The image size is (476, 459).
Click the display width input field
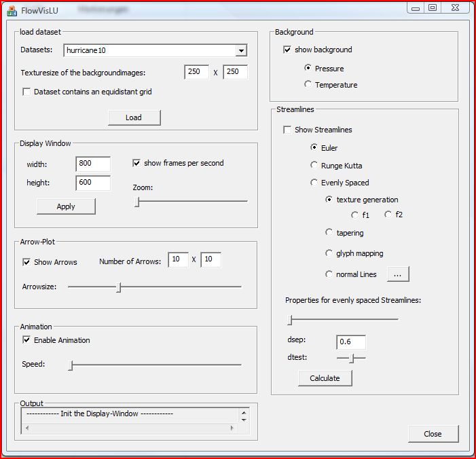94,164
